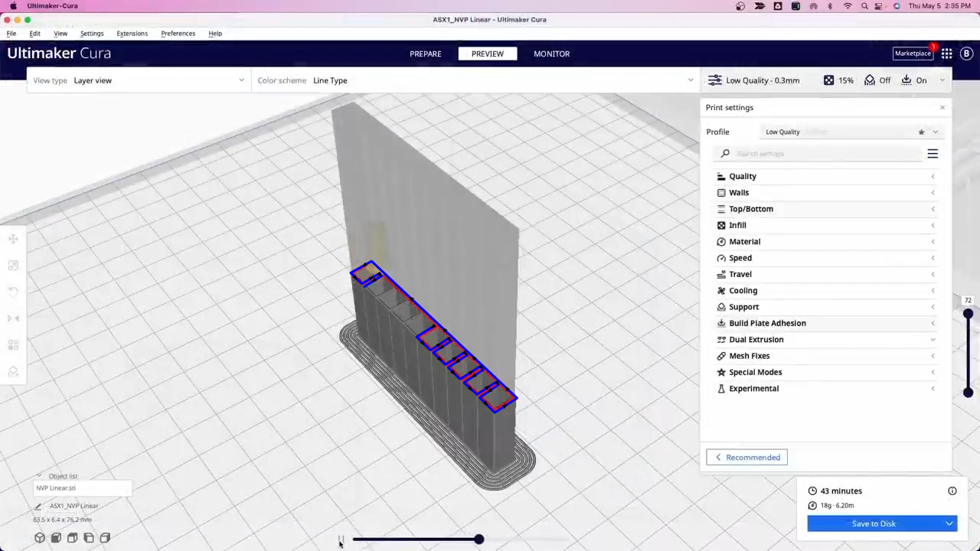
Task: Open the Extensions menu
Action: (x=132, y=33)
